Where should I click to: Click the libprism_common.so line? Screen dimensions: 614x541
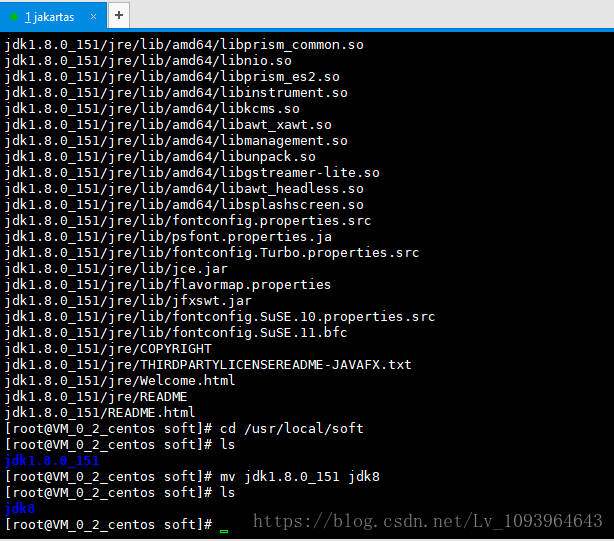(184, 45)
